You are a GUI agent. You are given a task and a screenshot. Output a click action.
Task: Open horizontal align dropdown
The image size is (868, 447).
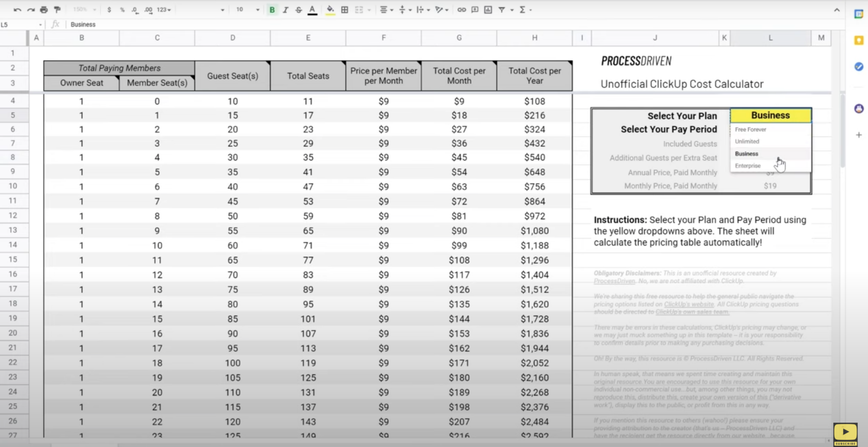(x=386, y=10)
